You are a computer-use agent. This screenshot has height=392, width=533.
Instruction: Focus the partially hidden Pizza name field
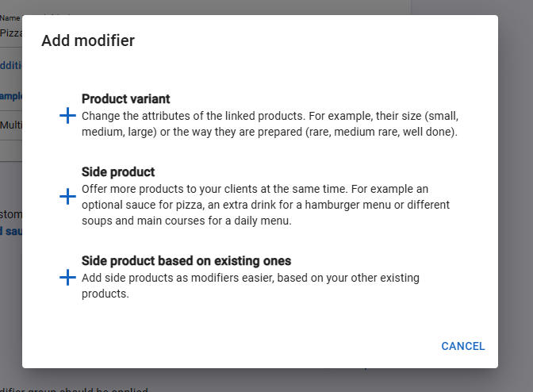tap(11, 33)
